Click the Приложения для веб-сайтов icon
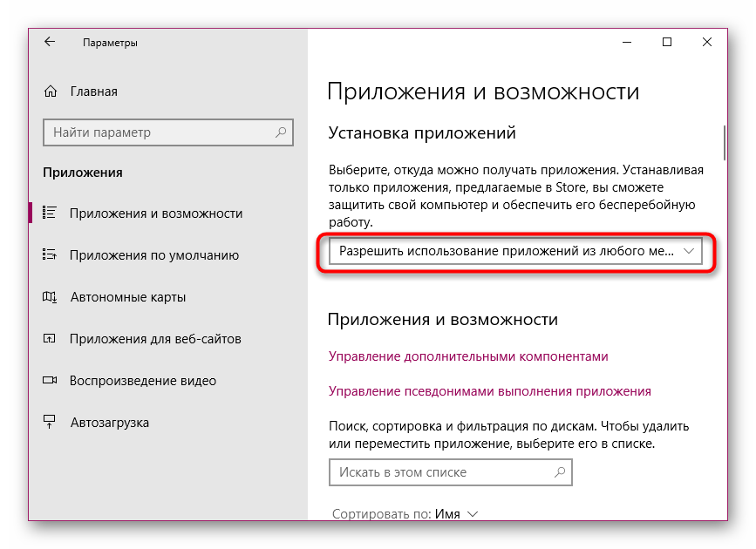Screen dimensions: 756x549 [50, 338]
